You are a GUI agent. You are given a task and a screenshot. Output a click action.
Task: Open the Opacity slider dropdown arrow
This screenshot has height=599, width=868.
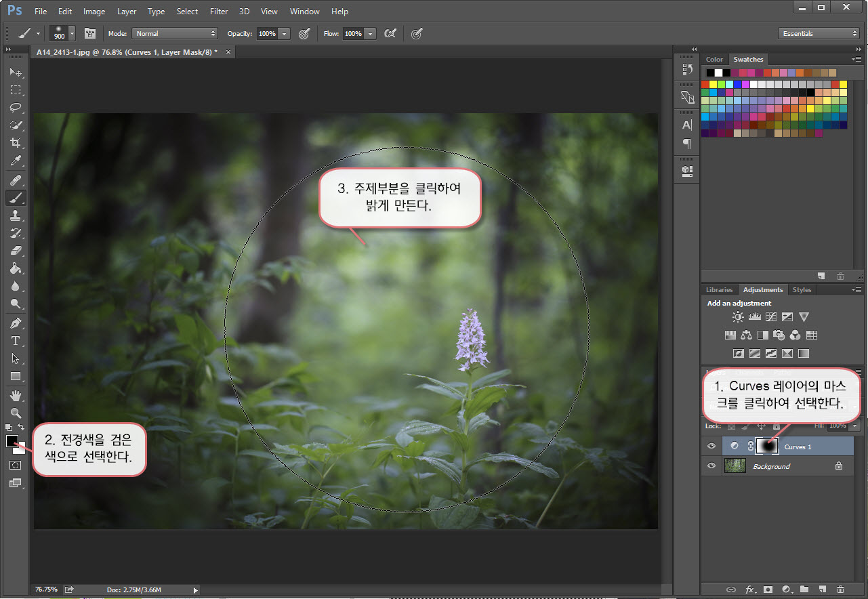coord(285,33)
